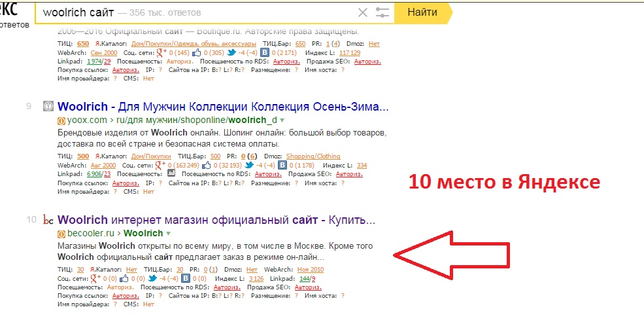Click like icon in the Boutique.ru stats row
This screenshot has height=326, width=644.
[196, 52]
